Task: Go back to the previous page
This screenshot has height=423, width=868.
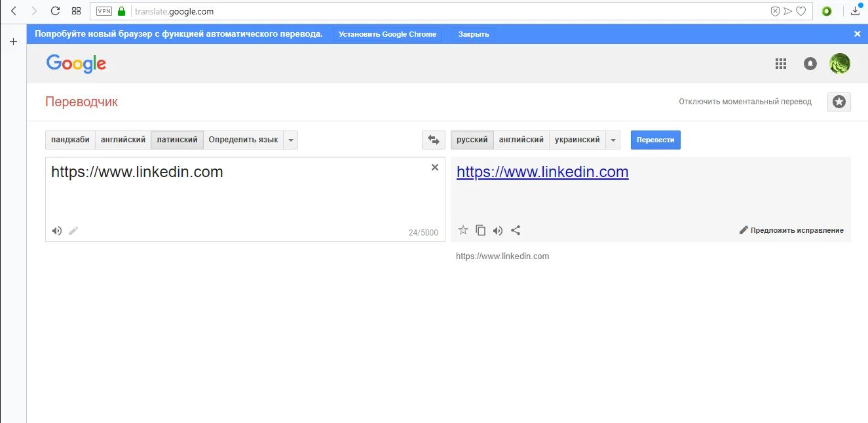Action: (14, 11)
